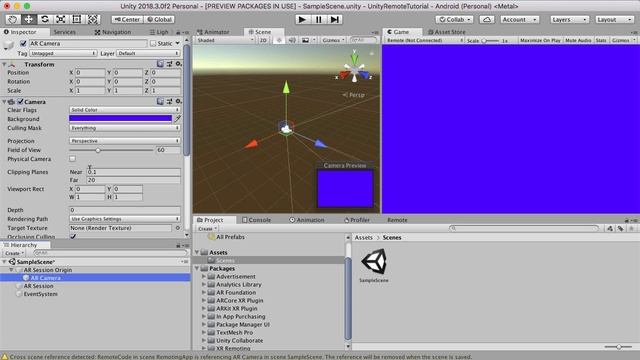640x360 pixels.
Task: Select the Rect tool in toolbar
Action: (x=76, y=19)
